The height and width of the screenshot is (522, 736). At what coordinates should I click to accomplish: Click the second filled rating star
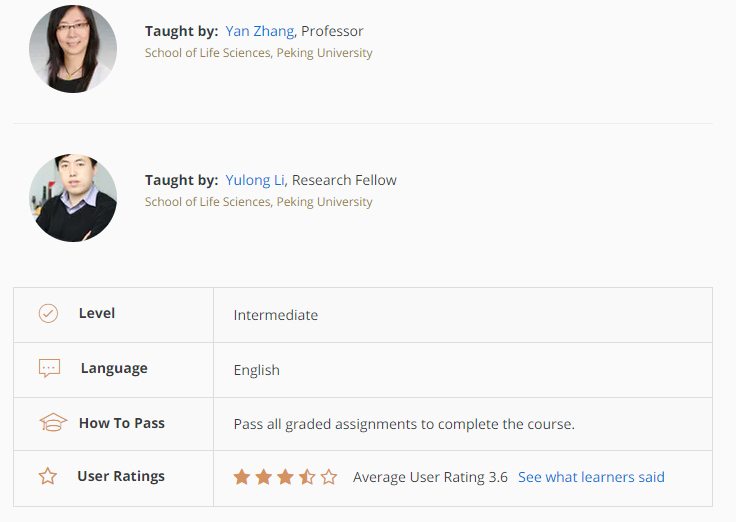click(x=263, y=477)
